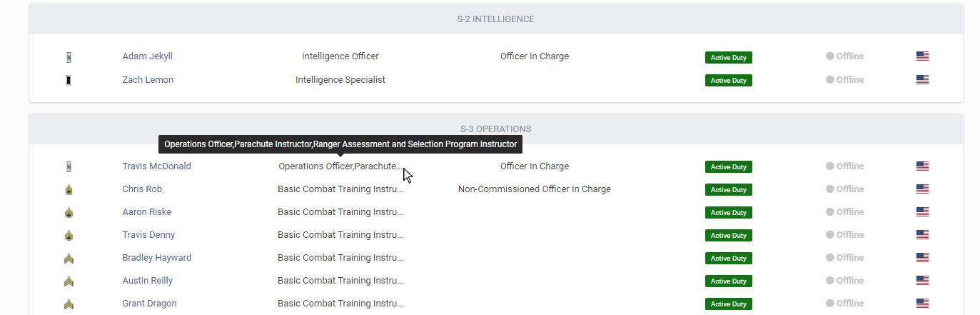Select Travis Denny's name
Viewport: 980px width, 315px height.
(x=148, y=235)
